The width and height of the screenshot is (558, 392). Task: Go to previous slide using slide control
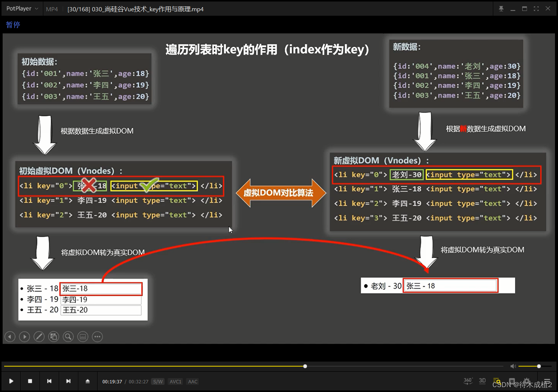pyautogui.click(x=10, y=337)
